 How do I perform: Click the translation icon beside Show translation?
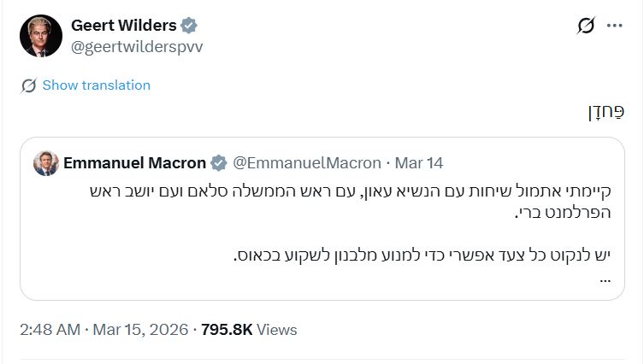point(29,85)
